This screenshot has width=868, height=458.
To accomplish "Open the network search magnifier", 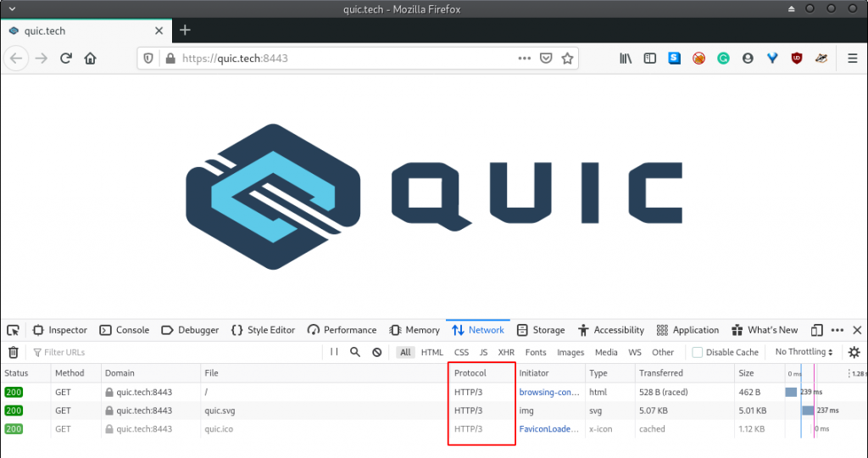I will [355, 352].
